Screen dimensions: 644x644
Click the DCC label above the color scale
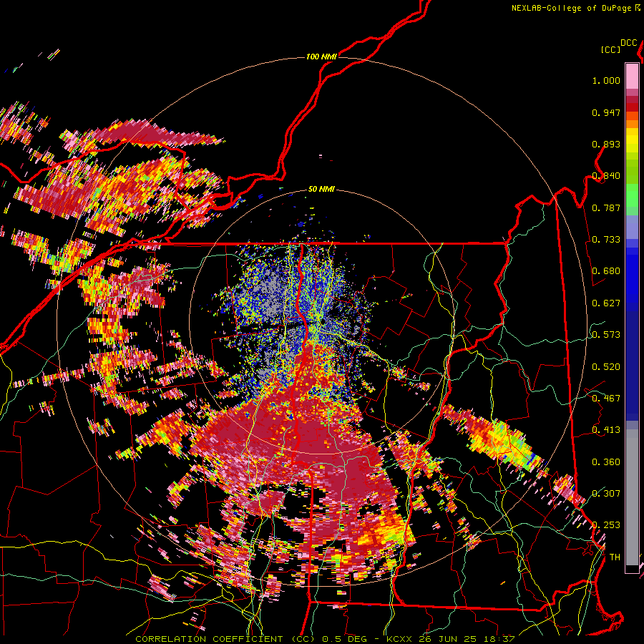pyautogui.click(x=628, y=43)
